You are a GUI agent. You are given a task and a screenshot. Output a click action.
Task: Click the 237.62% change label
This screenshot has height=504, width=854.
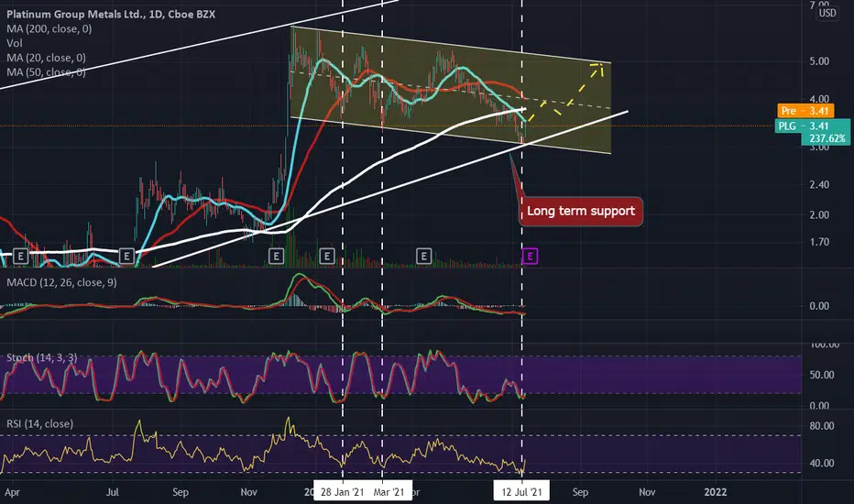pyautogui.click(x=827, y=138)
